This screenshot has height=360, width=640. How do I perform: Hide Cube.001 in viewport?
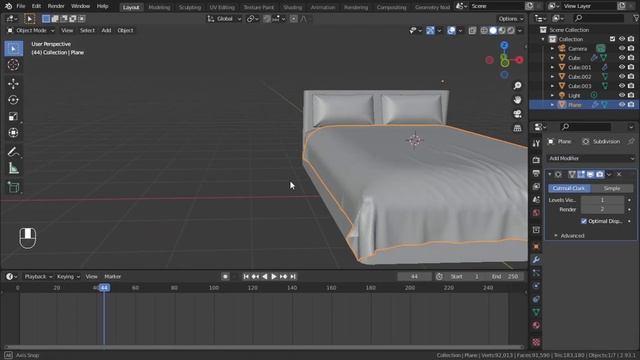tap(622, 67)
